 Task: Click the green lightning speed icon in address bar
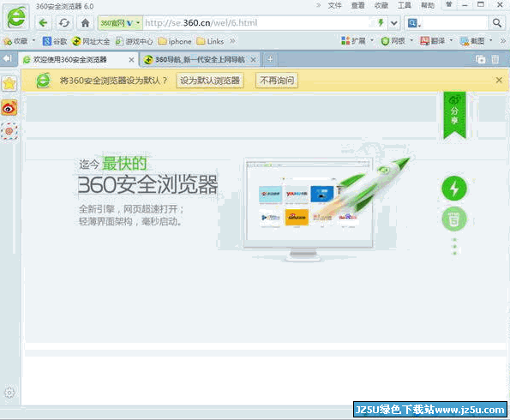point(381,23)
